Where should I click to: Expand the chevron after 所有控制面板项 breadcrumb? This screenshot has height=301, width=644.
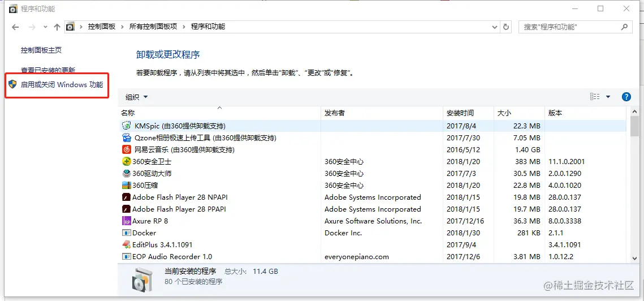click(x=184, y=27)
